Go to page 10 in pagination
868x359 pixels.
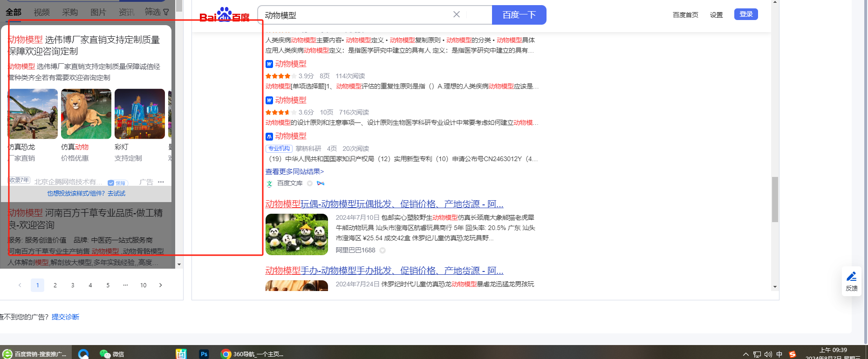tap(143, 285)
